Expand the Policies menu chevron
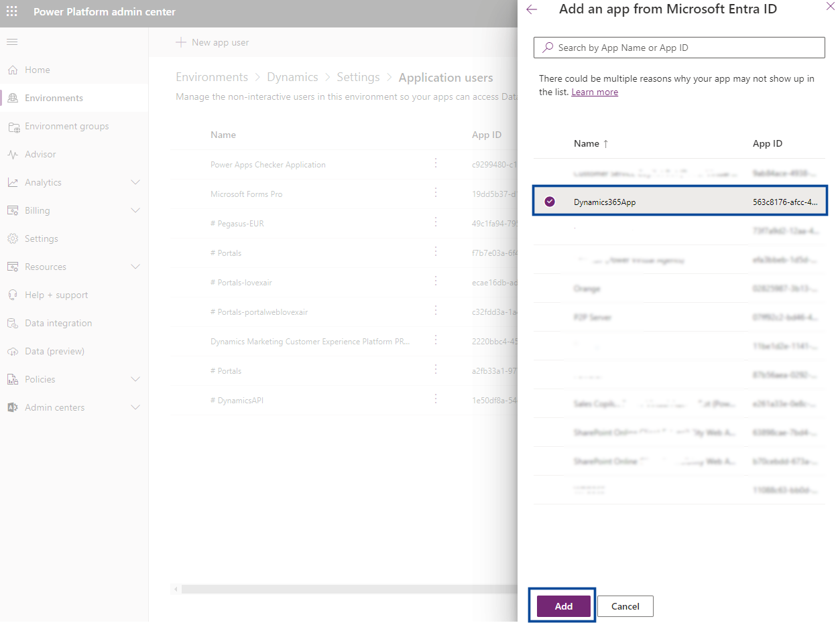Image resolution: width=840 pixels, height=623 pixels. (x=135, y=379)
